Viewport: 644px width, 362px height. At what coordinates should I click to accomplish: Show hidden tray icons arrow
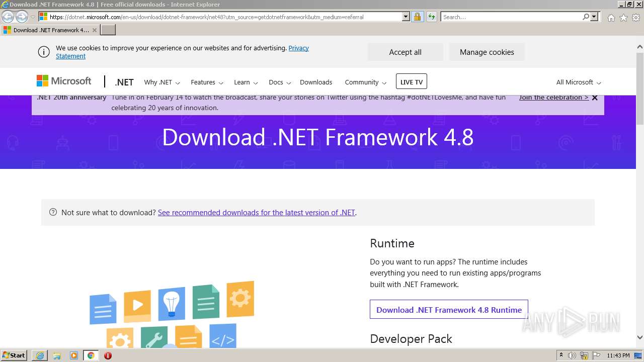(x=561, y=355)
